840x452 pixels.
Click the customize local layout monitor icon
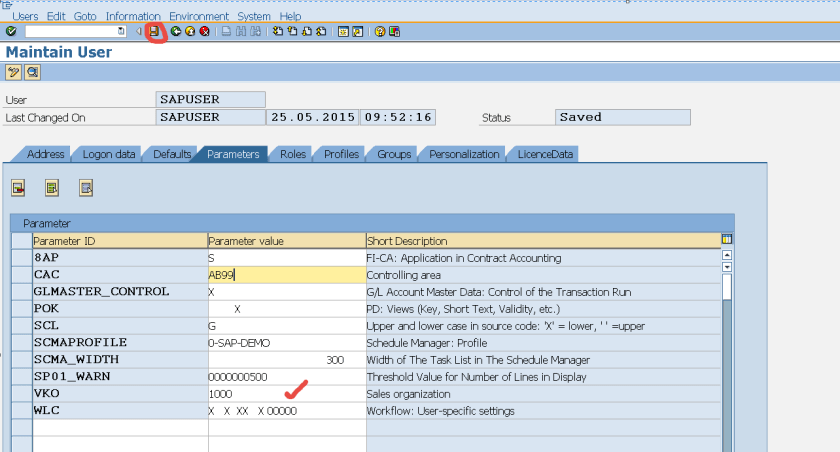394,31
